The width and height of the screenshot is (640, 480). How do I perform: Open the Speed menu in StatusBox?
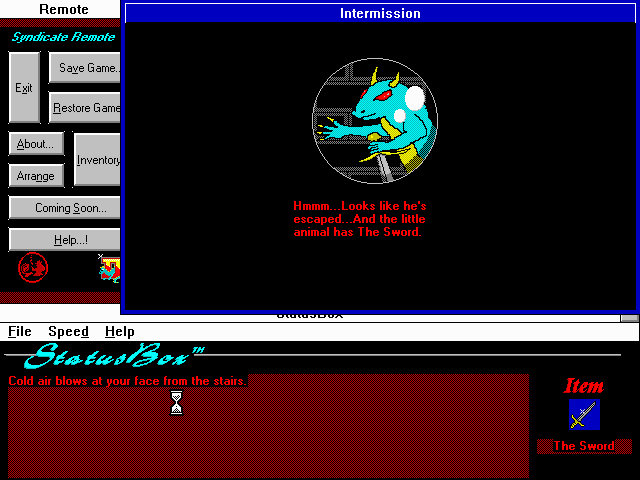[x=68, y=331]
